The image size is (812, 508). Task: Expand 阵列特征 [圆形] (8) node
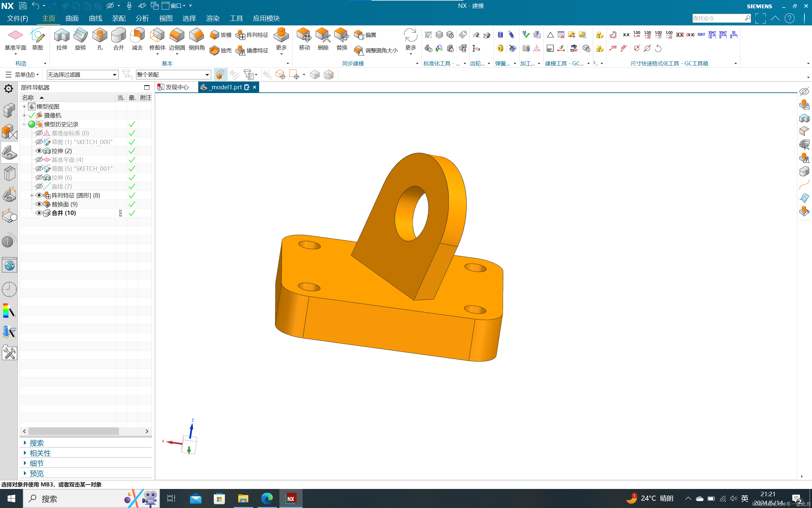[32, 195]
